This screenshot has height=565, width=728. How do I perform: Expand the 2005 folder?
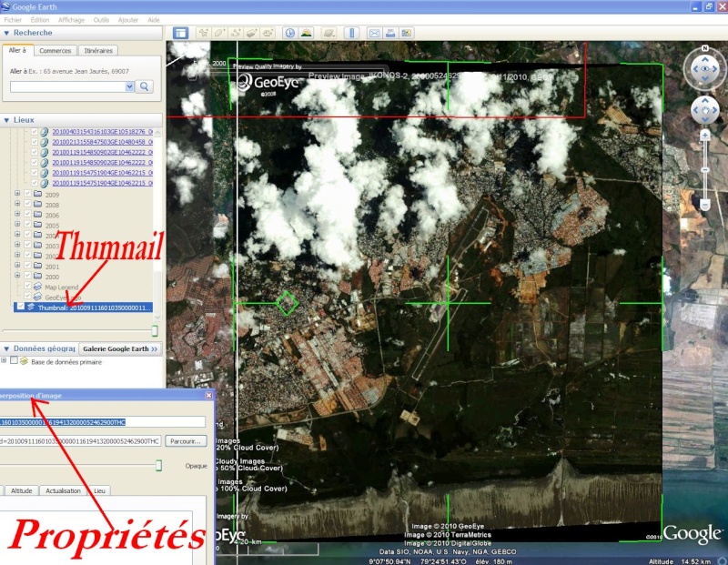(17, 224)
